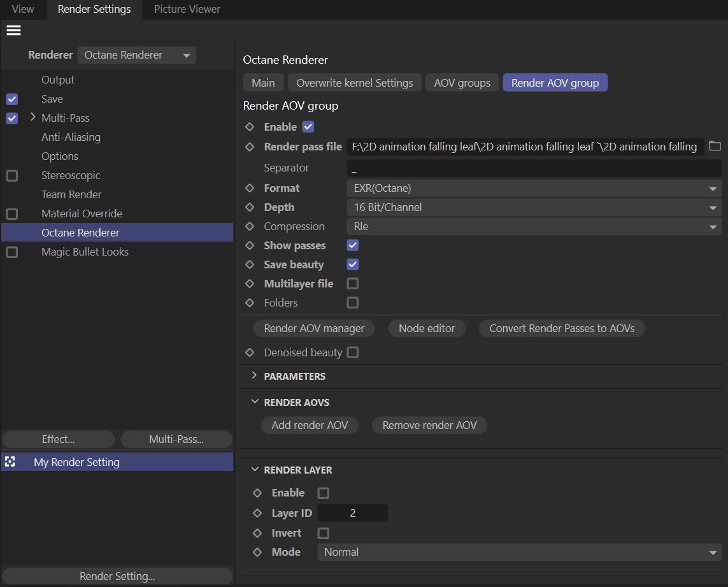The width and height of the screenshot is (728, 587).
Task: Click the keyframe diamond beside Format
Action: tap(250, 188)
